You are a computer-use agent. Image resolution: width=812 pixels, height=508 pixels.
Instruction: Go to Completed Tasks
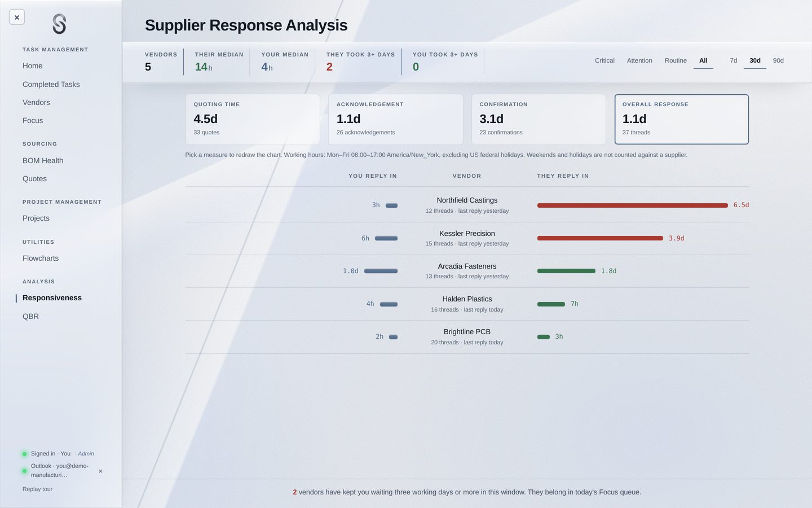tap(51, 84)
